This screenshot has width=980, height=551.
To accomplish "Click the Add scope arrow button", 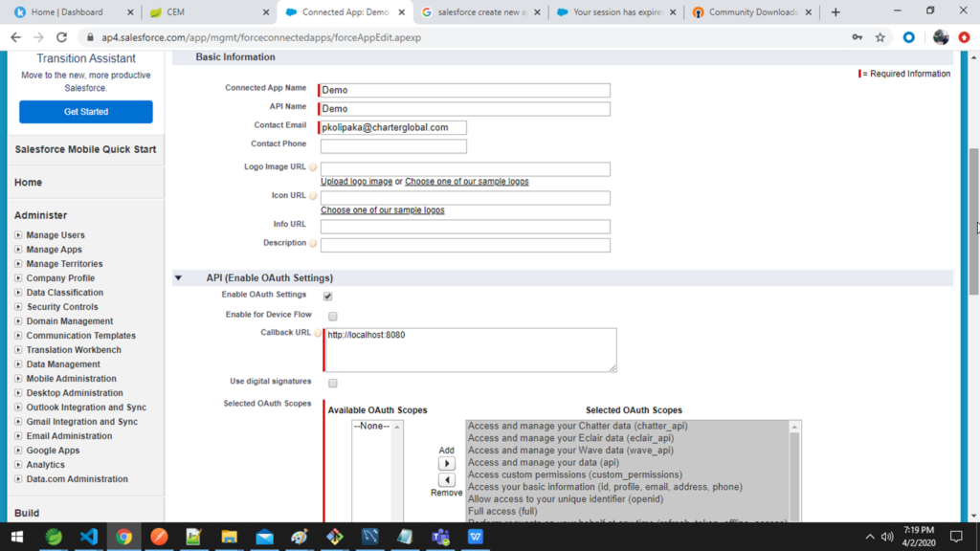I will coord(446,464).
